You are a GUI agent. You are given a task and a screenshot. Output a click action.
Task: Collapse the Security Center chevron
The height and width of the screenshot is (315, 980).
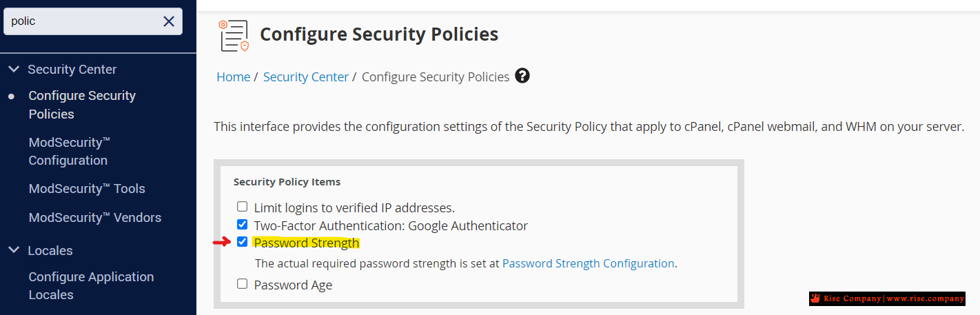pyautogui.click(x=14, y=69)
